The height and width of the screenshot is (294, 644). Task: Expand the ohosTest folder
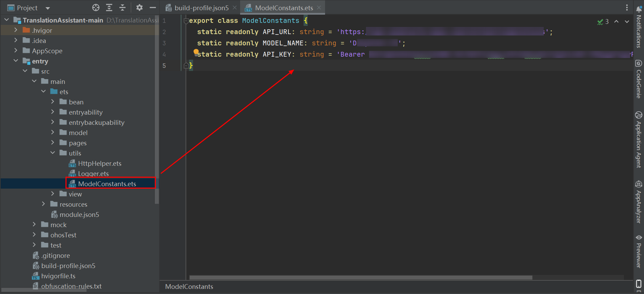pos(34,235)
